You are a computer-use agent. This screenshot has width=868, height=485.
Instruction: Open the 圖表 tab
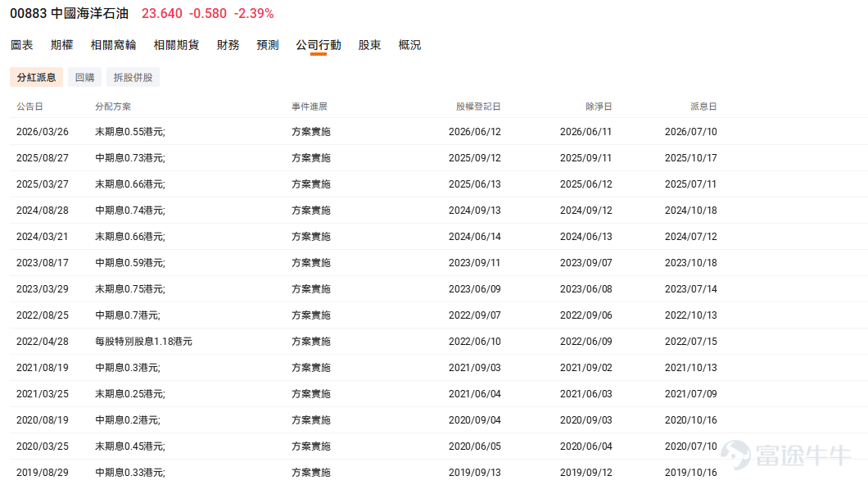[x=22, y=45]
